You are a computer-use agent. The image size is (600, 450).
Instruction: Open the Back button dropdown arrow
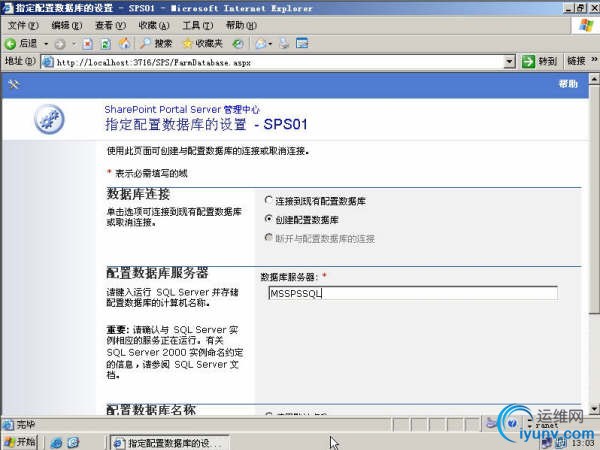tap(46, 44)
